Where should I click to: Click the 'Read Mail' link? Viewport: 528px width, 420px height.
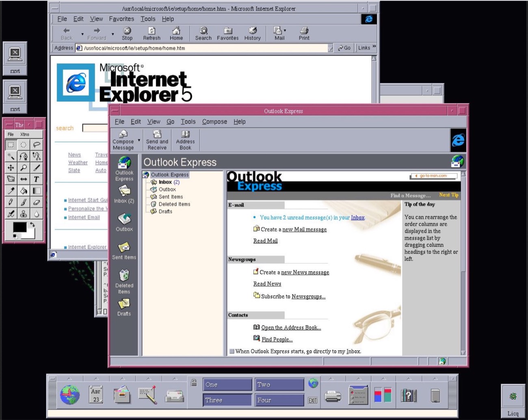pos(266,241)
